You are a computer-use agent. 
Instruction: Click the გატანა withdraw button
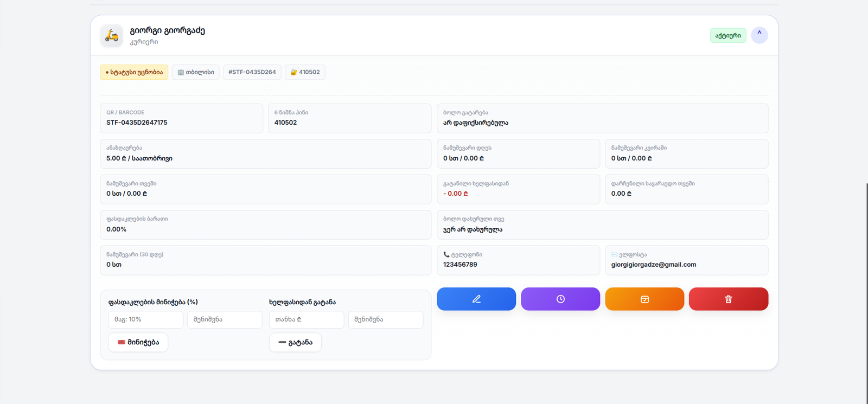(295, 342)
